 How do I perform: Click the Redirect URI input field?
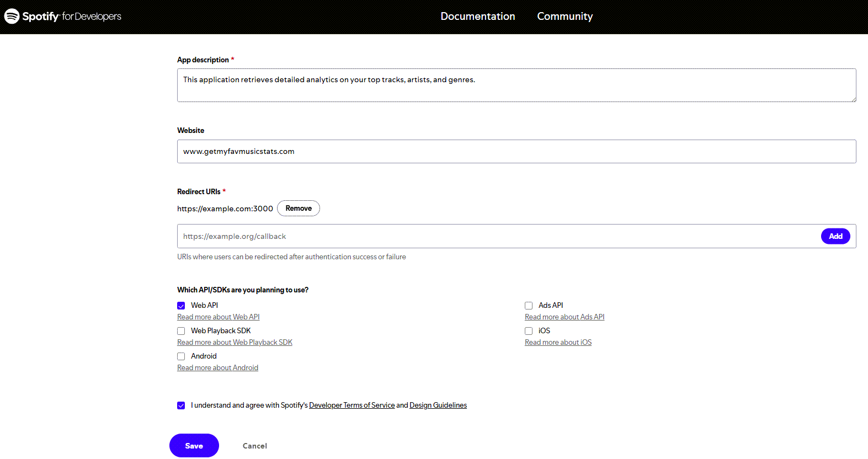pos(497,236)
